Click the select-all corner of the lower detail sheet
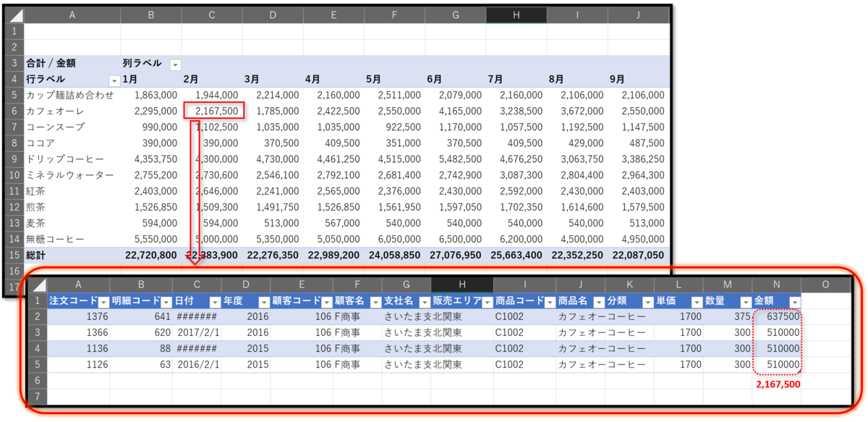 [37, 285]
